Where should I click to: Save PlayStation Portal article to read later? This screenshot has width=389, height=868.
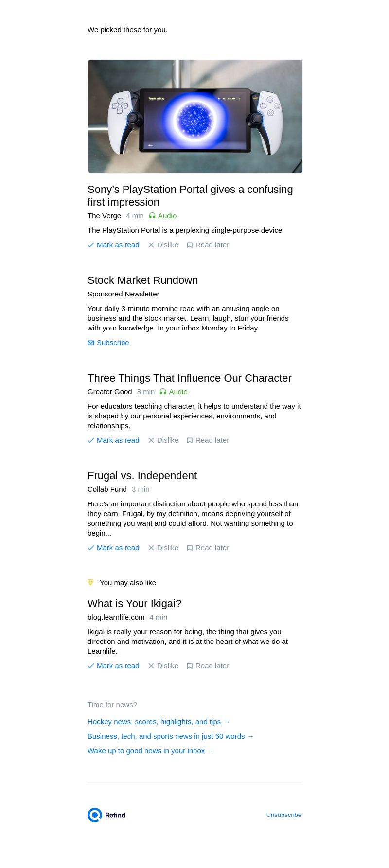coord(208,245)
